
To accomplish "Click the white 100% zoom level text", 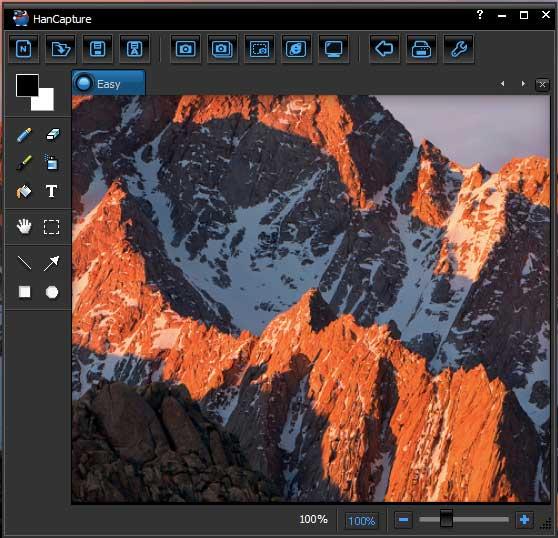I will point(314,519).
